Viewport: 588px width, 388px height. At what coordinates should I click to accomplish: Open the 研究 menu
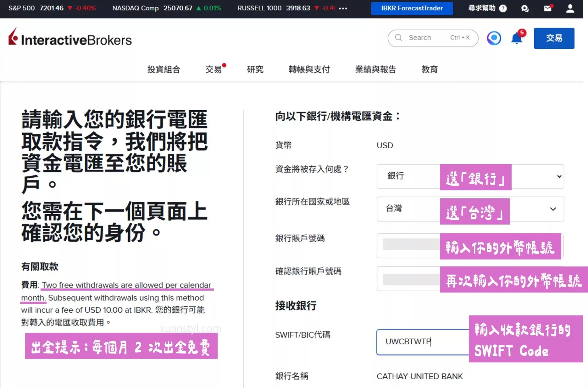(255, 69)
